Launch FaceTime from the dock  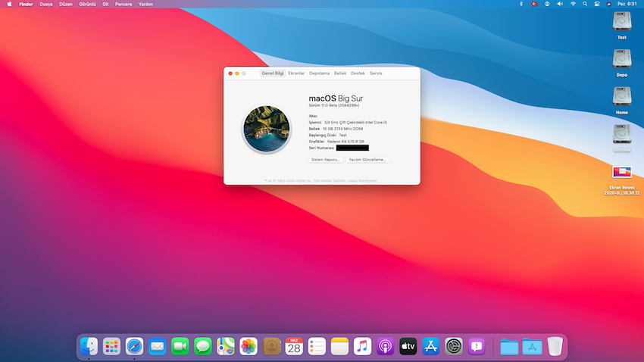180,347
